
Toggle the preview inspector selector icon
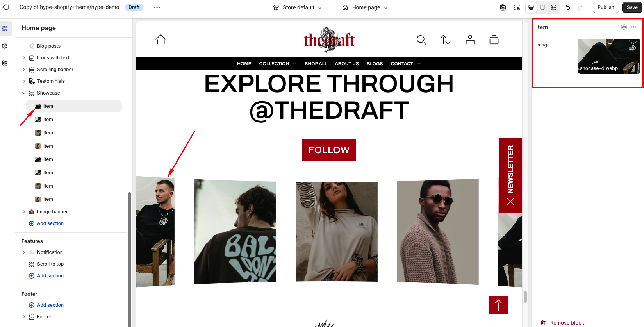(517, 7)
